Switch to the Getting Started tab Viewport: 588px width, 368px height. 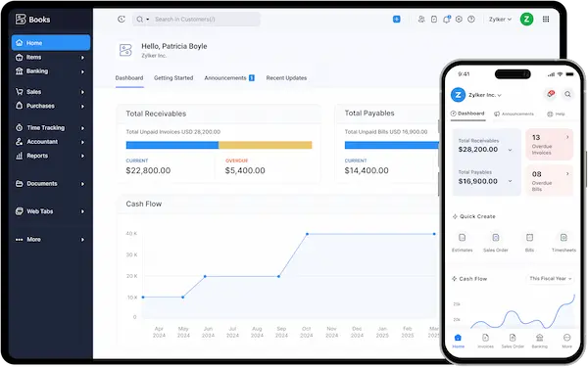pos(173,78)
